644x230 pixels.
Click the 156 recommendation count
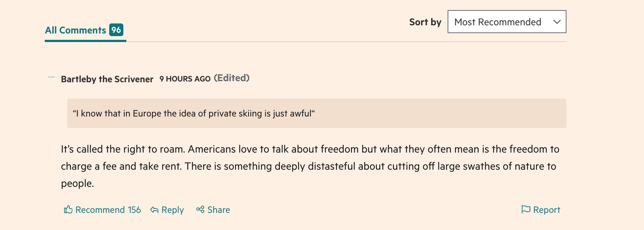coord(134,210)
